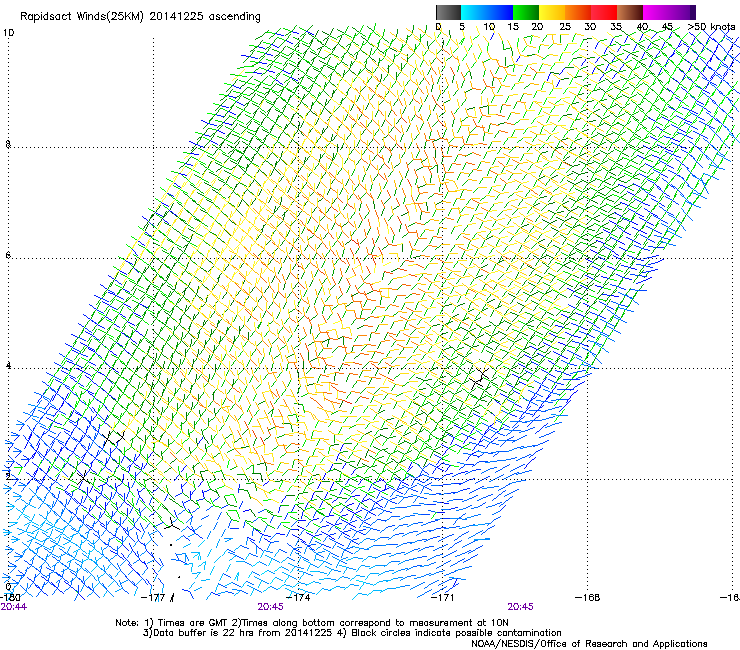
Task: Click the black wind barb at 2N west of -177
Action: 84,477
